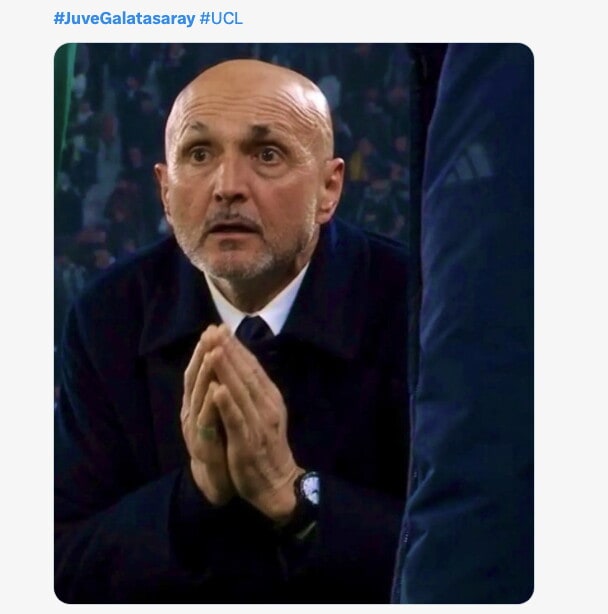This screenshot has width=608, height=614.
Task: Click the green mark on the finger
Action: pyautogui.click(x=208, y=434)
